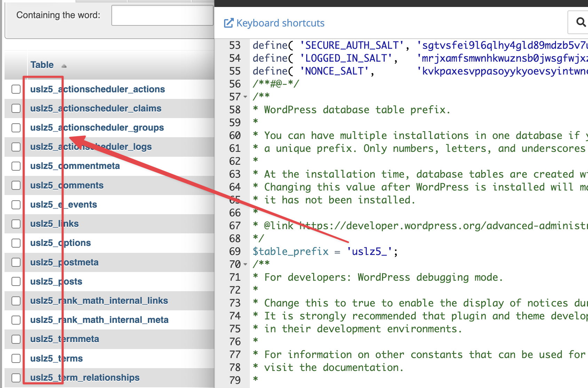Click the Table column sort arrow
The width and height of the screenshot is (588, 388).
(64, 66)
